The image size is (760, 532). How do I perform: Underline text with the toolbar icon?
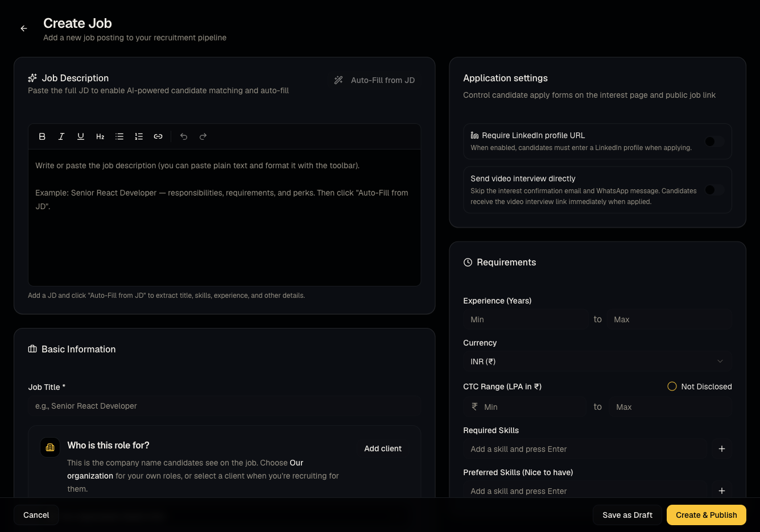[x=81, y=136]
